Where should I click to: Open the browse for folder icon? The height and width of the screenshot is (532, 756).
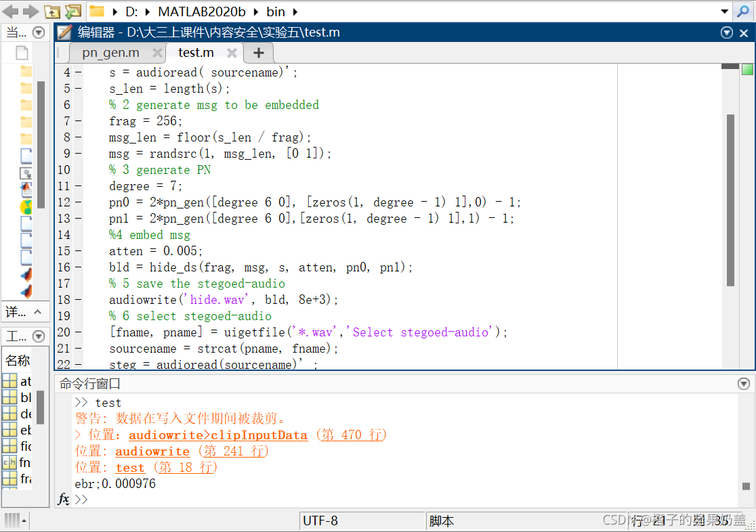pyautogui.click(x=72, y=12)
